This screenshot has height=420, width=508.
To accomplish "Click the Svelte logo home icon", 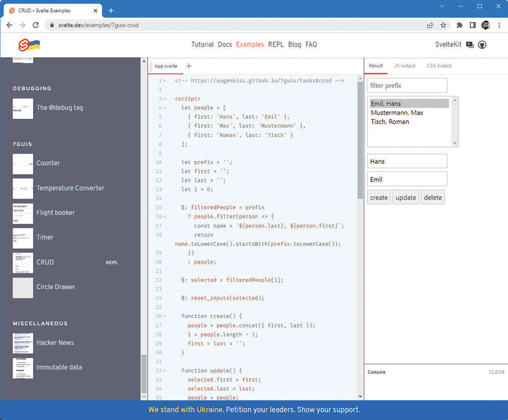I will coord(24,45).
